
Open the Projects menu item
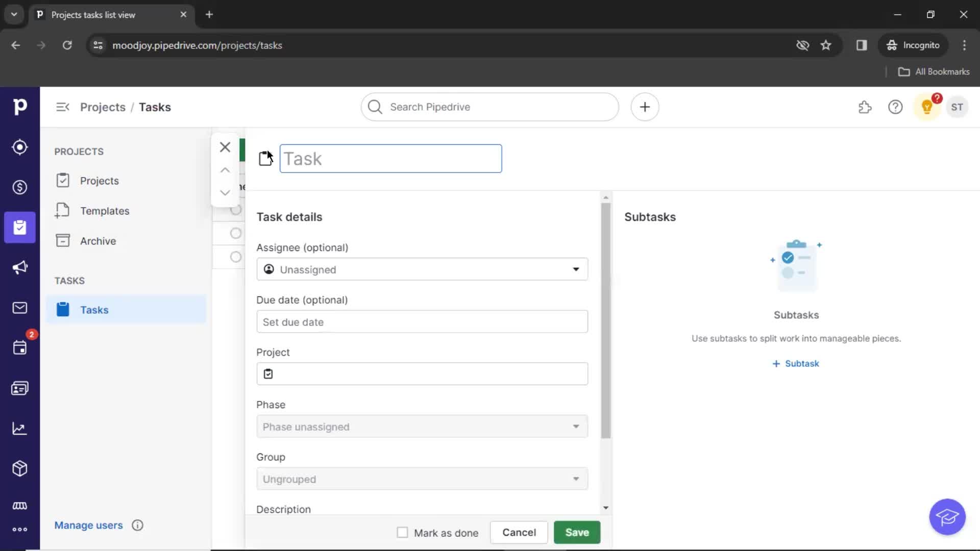99,180
